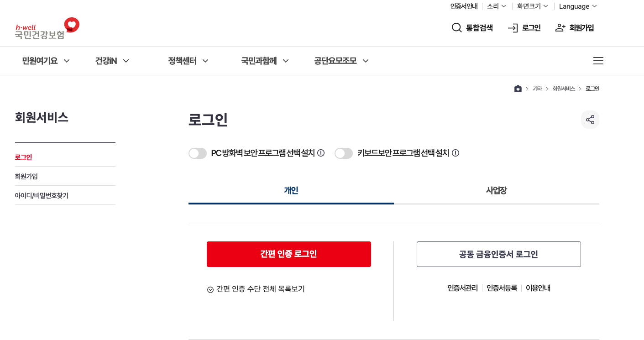Select the 개인 tab

[291, 190]
